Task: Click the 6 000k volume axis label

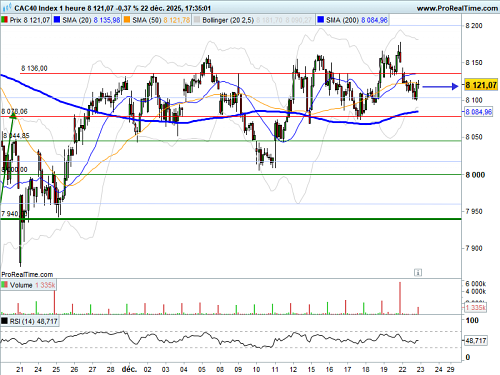Action: tap(476, 284)
